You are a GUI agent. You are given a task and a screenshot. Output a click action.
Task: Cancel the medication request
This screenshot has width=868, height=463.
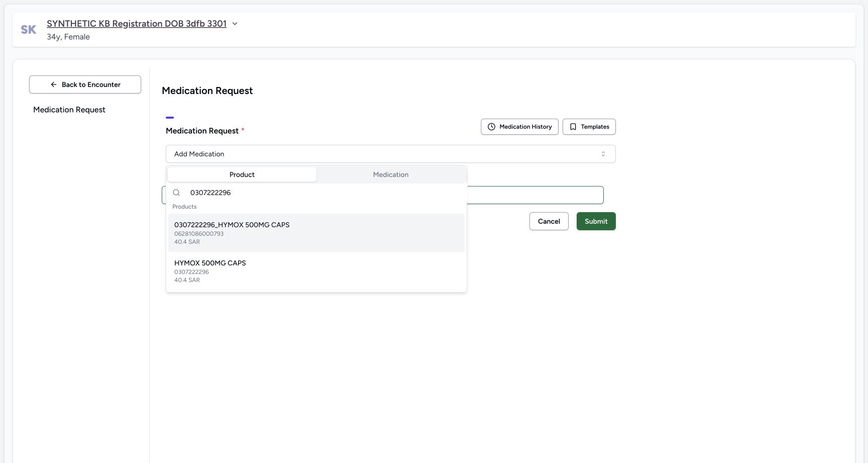[x=549, y=221]
